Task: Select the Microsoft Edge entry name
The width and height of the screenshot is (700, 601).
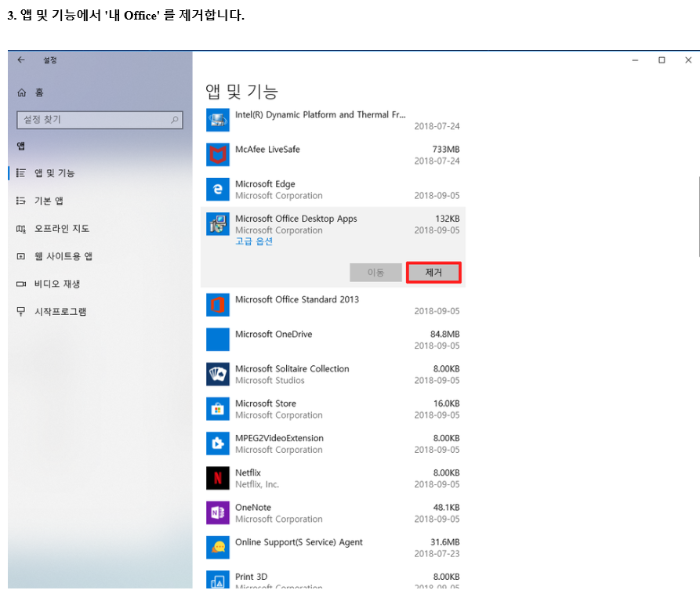Action: (265, 184)
